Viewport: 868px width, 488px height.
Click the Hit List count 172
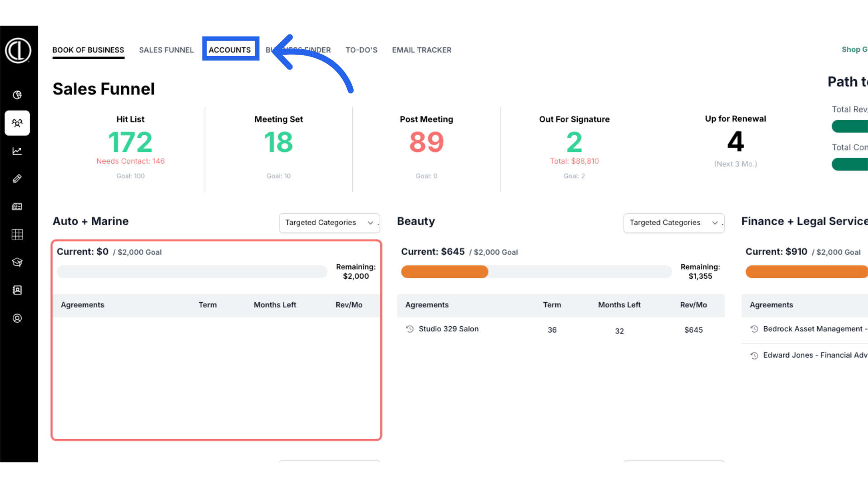pos(130,142)
